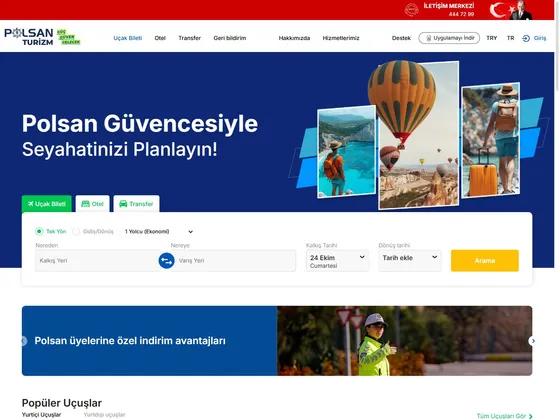This screenshot has height=419, width=560.
Task: Select Tek Yön radio button
Action: 39,231
